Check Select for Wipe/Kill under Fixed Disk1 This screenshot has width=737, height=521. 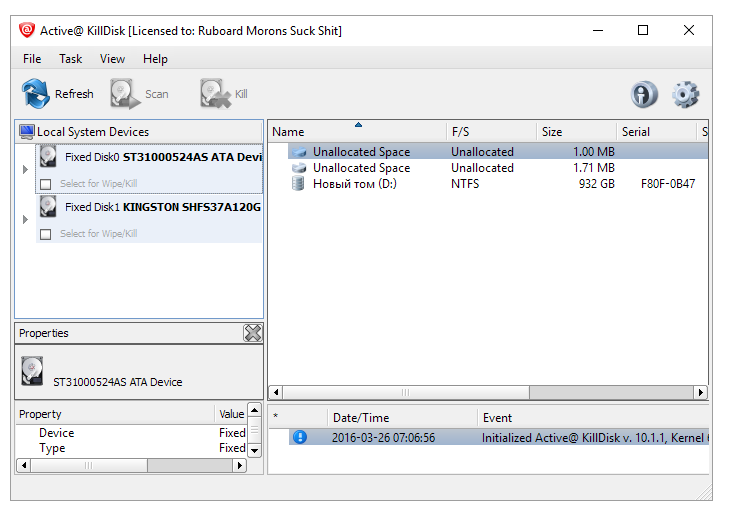coord(46,234)
